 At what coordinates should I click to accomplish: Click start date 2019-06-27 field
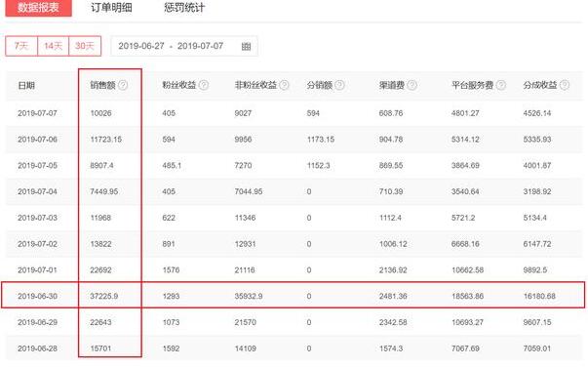(141, 46)
